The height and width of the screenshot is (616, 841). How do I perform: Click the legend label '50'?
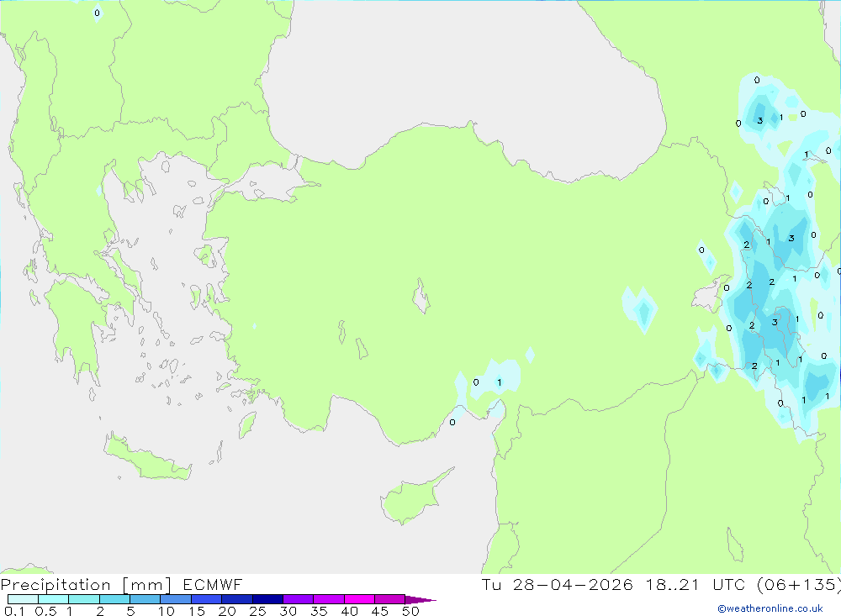coord(410,611)
